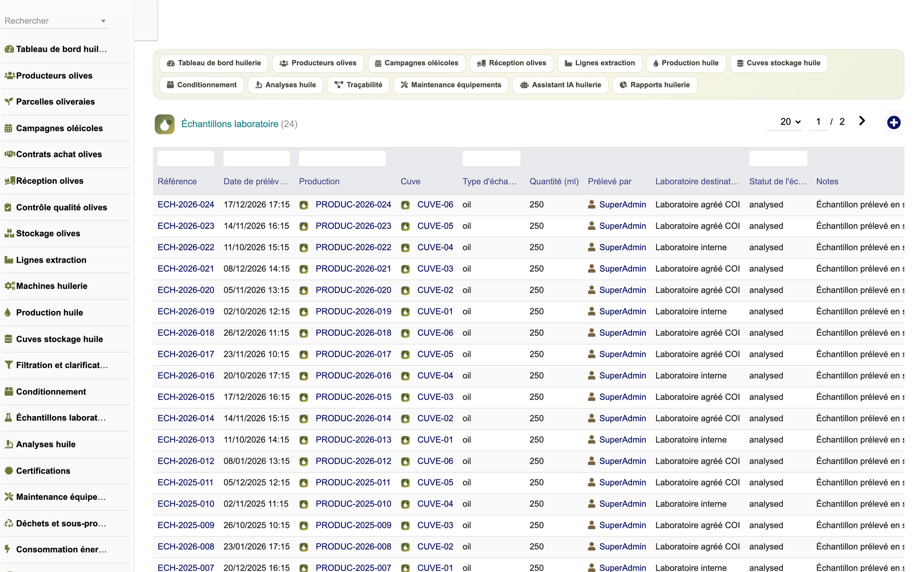The height and width of the screenshot is (572, 924).
Task: Switch to Analyses huile top tab
Action: [x=285, y=85]
